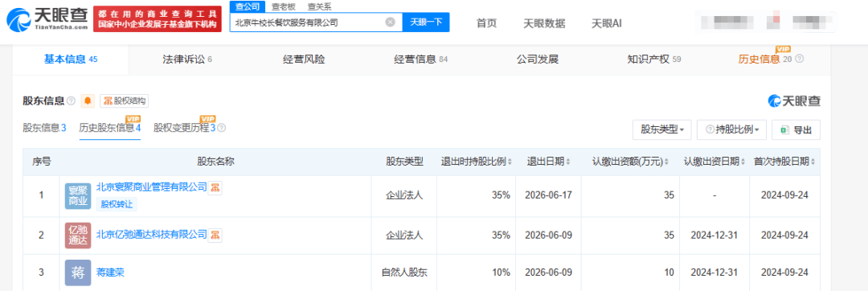Select the 查公司 search mode tab
This screenshot has height=291, width=868.
[x=247, y=6]
